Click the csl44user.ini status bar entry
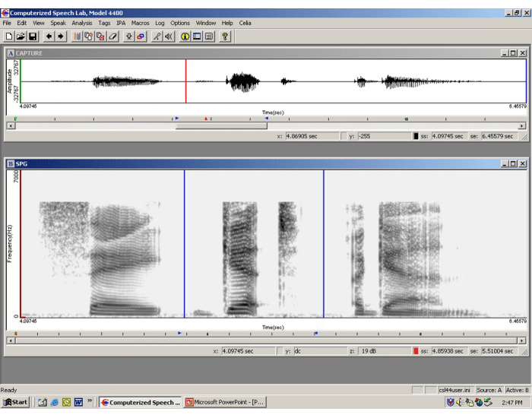 454,390
